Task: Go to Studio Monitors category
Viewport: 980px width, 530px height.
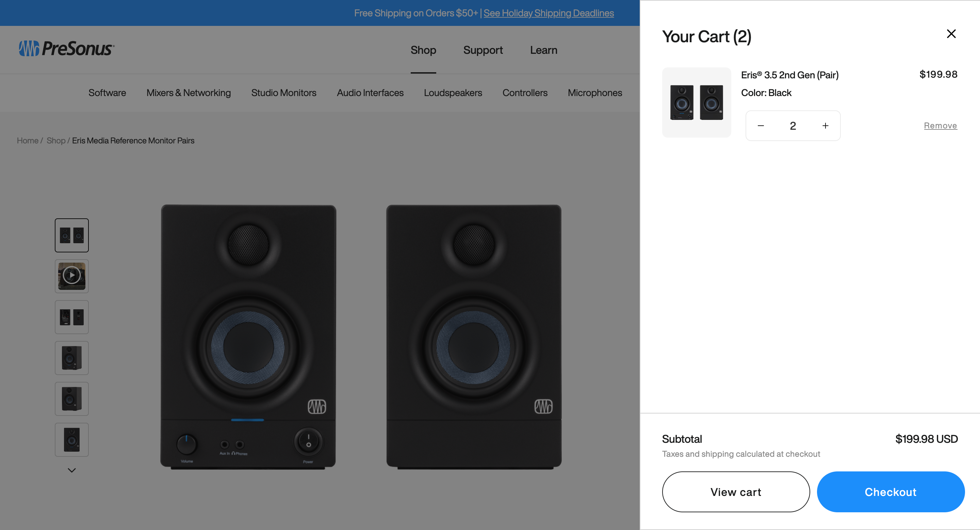Action: 283,93
